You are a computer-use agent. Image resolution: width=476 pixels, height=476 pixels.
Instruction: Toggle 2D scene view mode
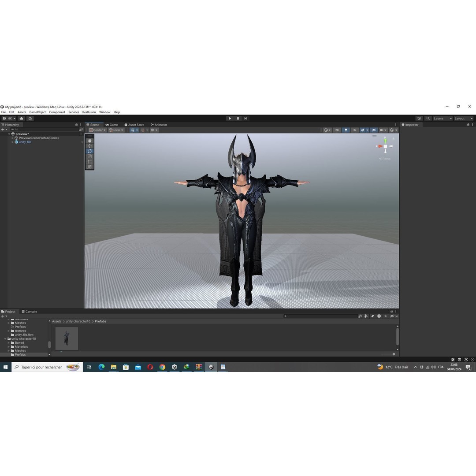(337, 130)
